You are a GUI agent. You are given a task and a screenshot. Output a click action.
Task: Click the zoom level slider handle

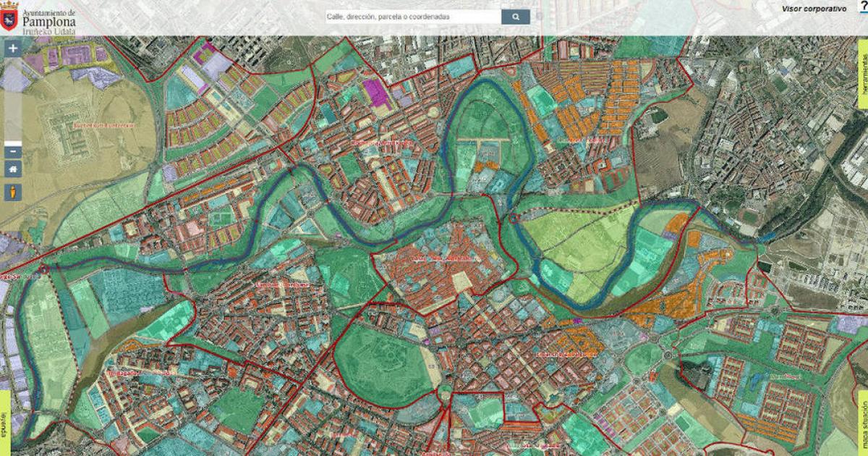[x=13, y=143]
